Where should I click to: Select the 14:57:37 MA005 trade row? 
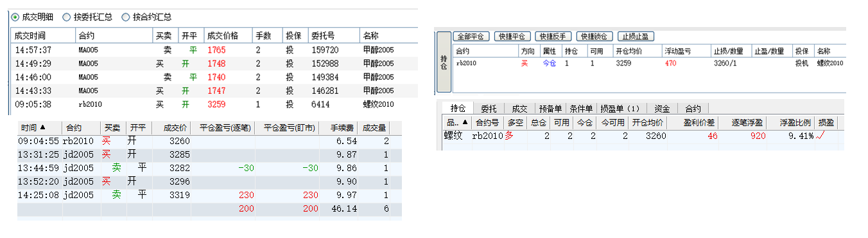pos(212,50)
